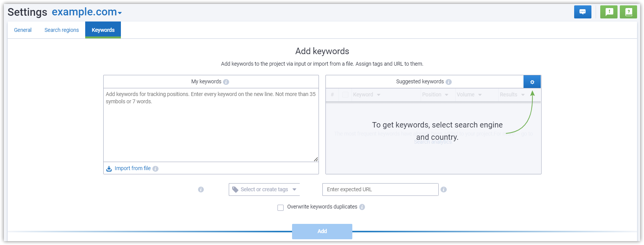Viewport: 644px width, 245px height.
Task: Click Import from file link
Action: pyautogui.click(x=132, y=168)
